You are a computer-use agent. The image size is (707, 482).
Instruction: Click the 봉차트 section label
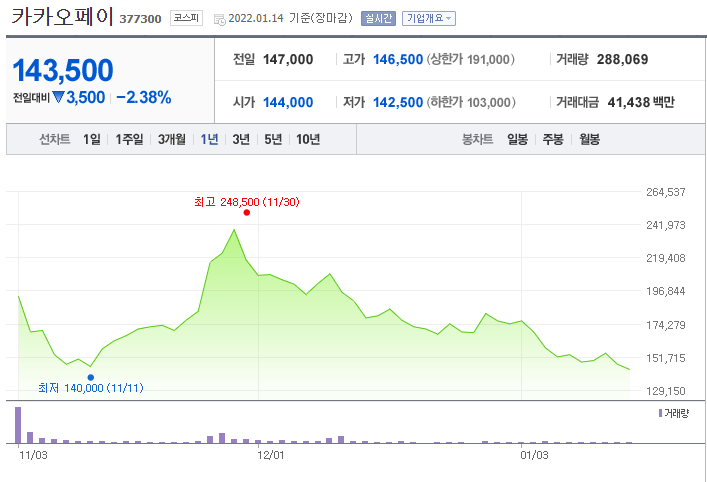[477, 139]
